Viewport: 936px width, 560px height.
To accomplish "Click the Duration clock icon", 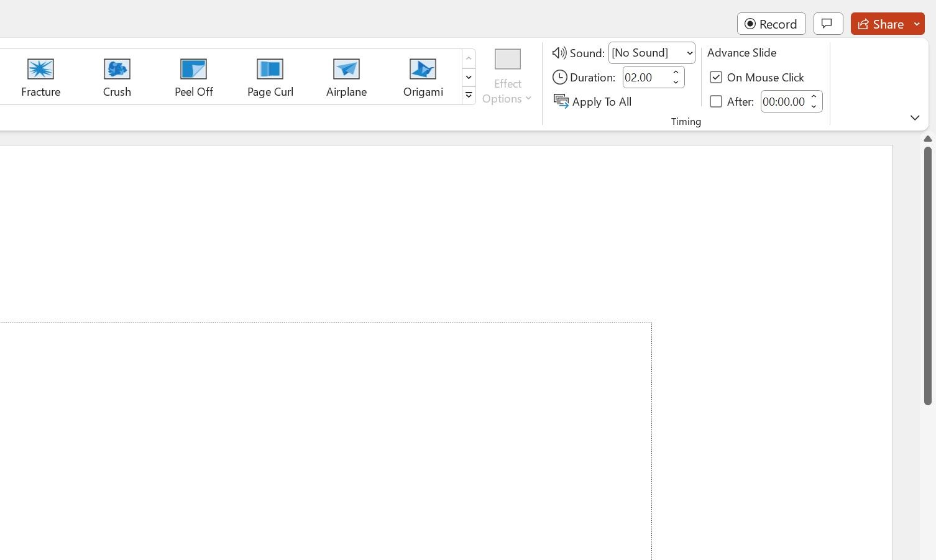I will click(559, 77).
